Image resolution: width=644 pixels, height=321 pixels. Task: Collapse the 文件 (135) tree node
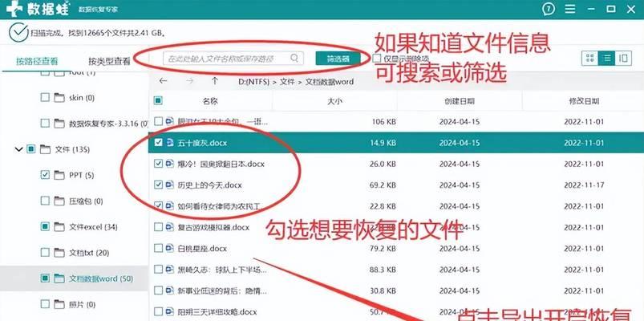click(18, 149)
